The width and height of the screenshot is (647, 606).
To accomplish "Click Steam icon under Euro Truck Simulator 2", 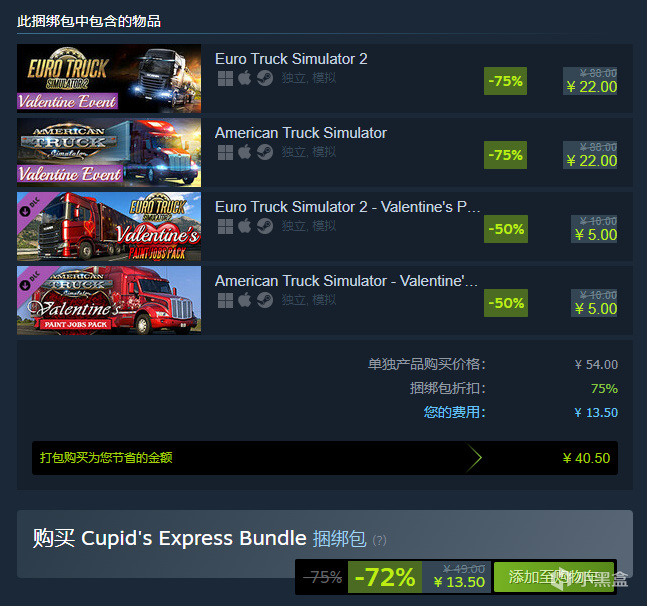I will click(265, 78).
